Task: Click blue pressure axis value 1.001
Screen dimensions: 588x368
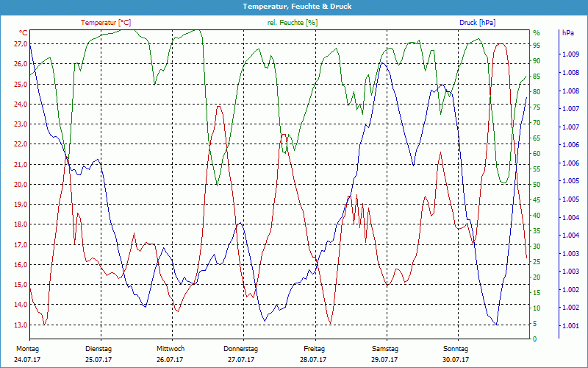Action: (x=570, y=325)
